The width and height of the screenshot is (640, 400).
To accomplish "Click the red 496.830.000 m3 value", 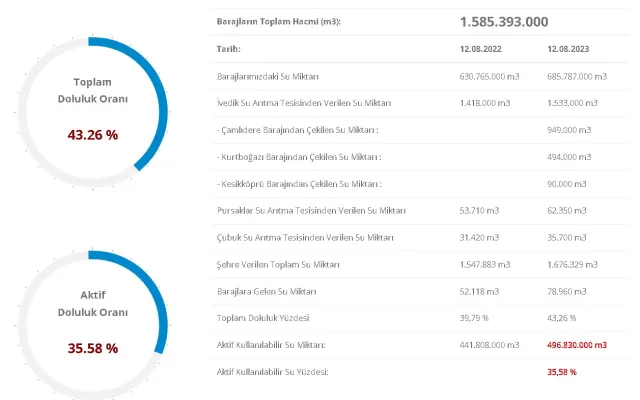I will point(577,345).
